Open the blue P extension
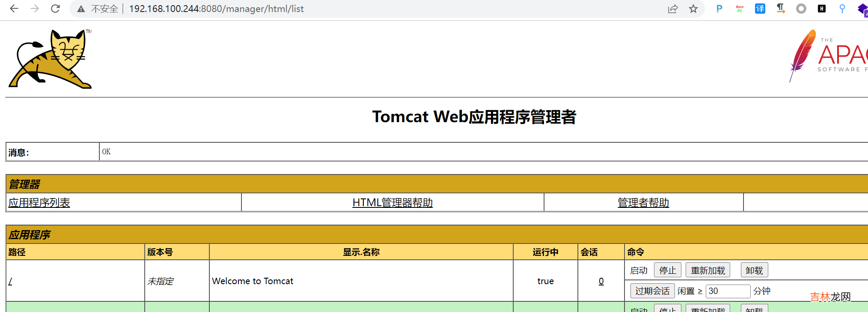 [719, 9]
